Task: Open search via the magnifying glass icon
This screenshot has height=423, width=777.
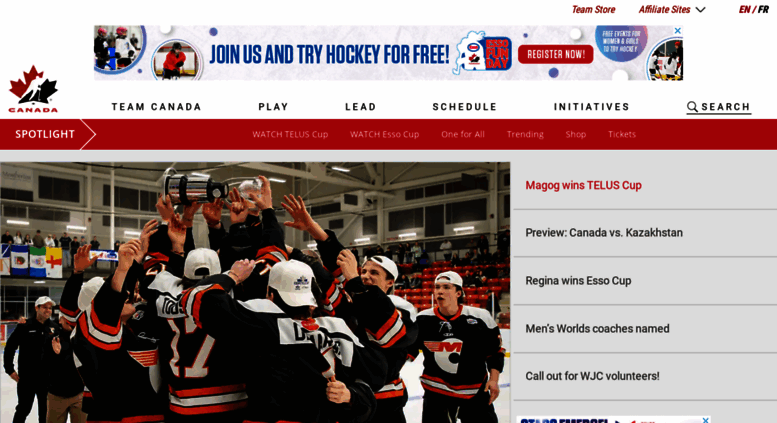Action: [692, 107]
